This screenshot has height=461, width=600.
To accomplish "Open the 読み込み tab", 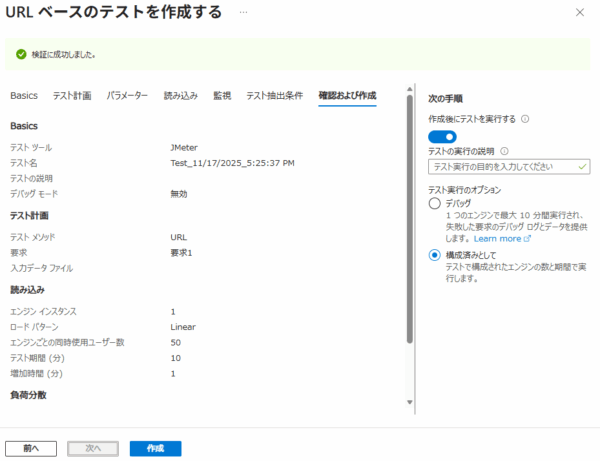I will pyautogui.click(x=180, y=96).
